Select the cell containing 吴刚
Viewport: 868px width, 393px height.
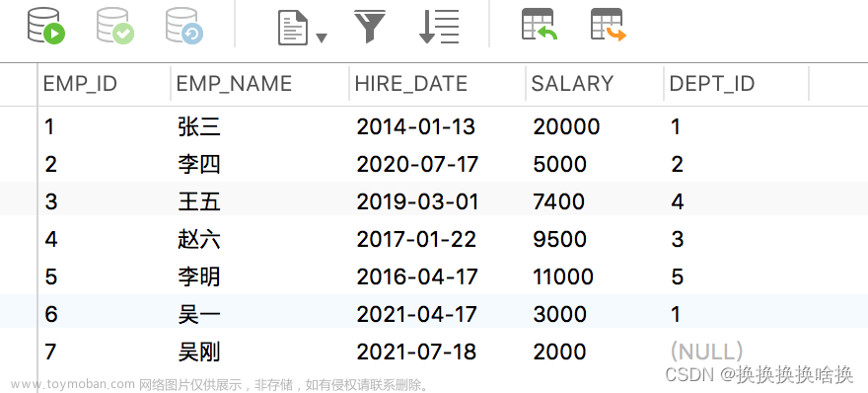(199, 352)
